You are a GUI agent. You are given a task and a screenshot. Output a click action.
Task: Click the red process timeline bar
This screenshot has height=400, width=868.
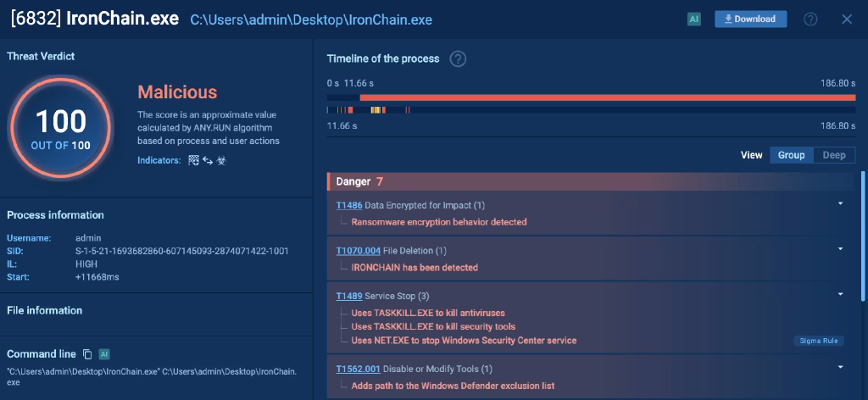[607, 97]
